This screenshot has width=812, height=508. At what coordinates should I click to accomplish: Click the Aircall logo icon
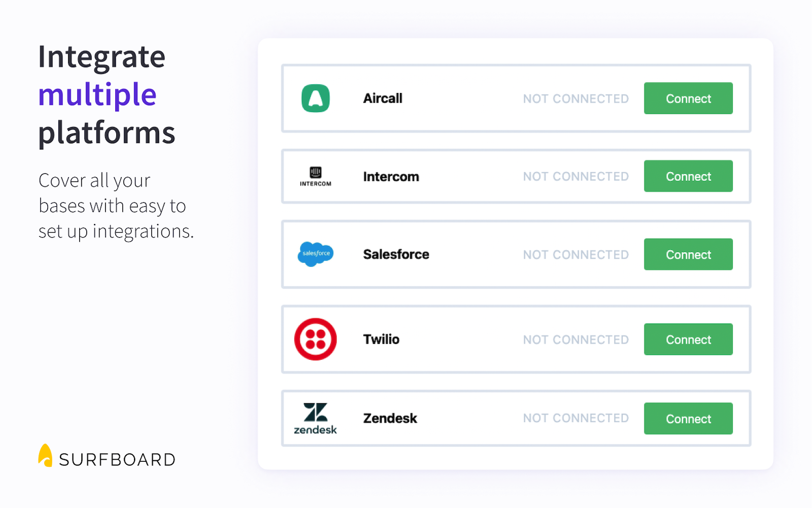315,99
